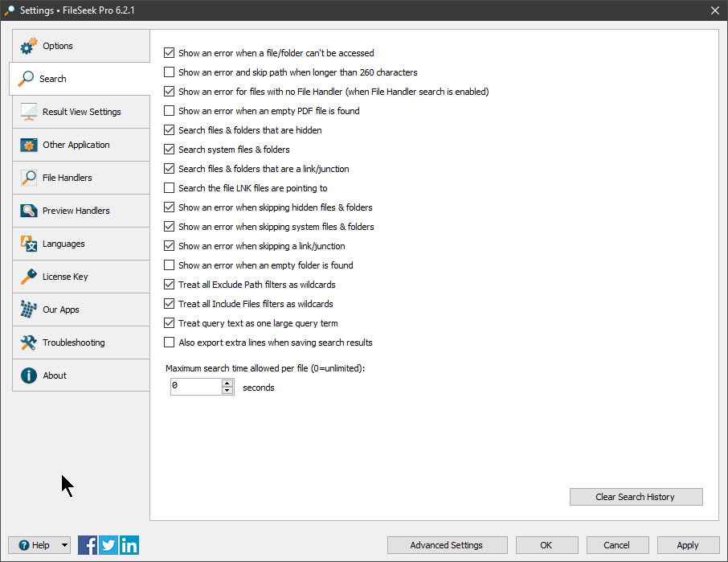Close the Settings window

715,10
